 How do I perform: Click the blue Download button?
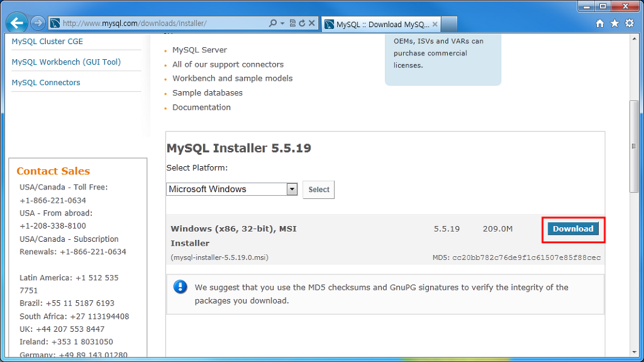(x=573, y=229)
